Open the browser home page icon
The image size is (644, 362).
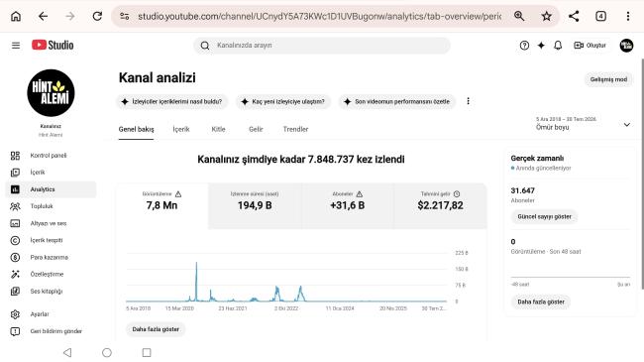pos(16,17)
